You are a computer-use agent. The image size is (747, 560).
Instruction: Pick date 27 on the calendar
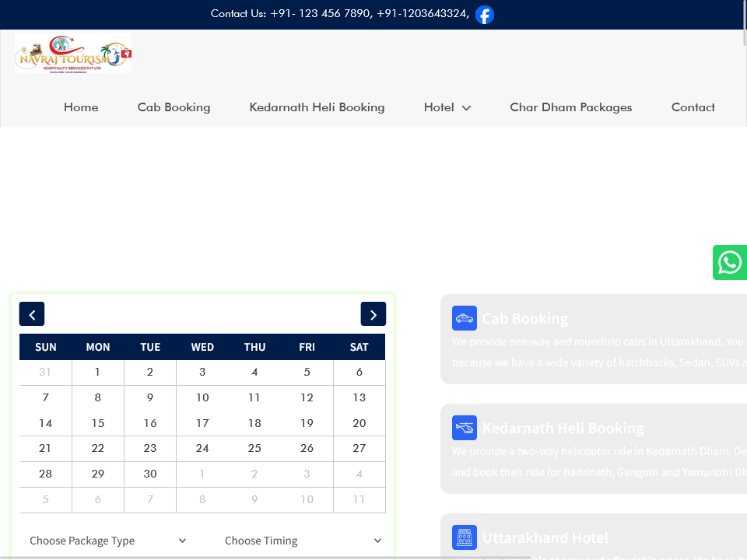(x=359, y=448)
